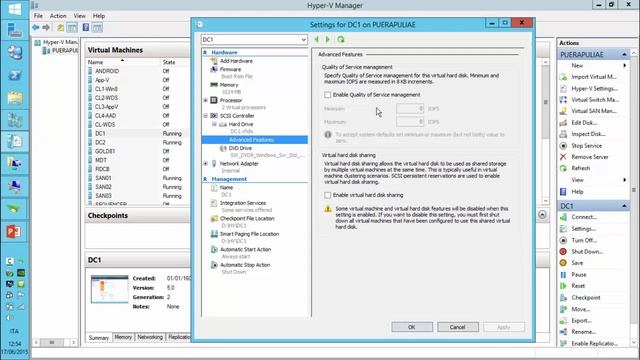Click the Back arrow in Hyper-V toolbar
This screenshot has width=640, height=360.
(x=36, y=27)
